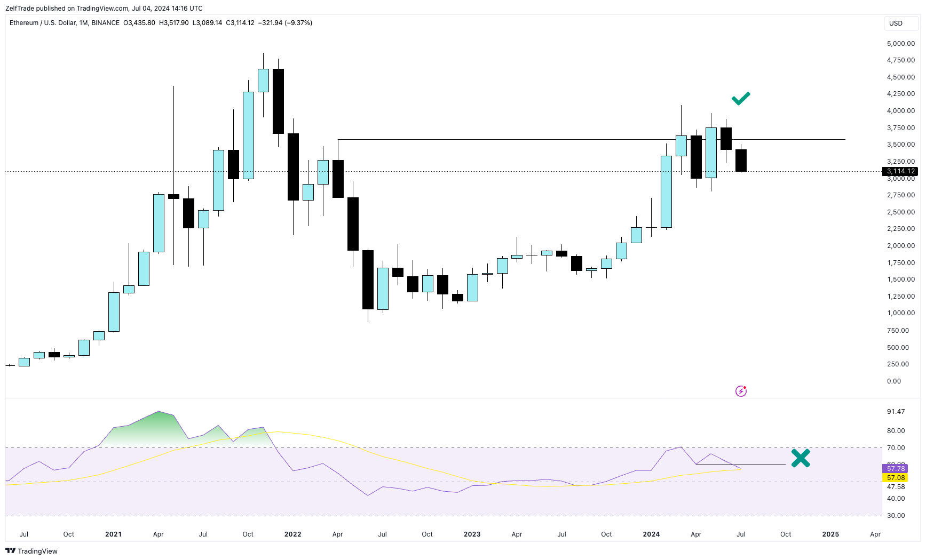926x560 pixels.
Task: Click the 0.00 level on the price axis
Action: click(893, 381)
